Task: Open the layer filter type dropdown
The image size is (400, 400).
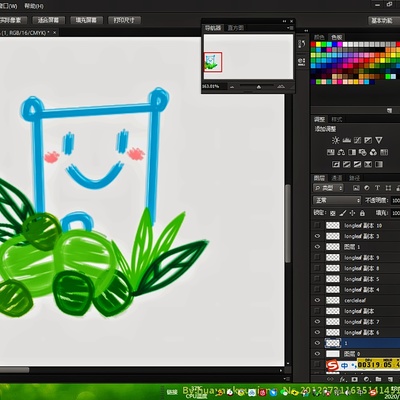Action: click(328, 188)
